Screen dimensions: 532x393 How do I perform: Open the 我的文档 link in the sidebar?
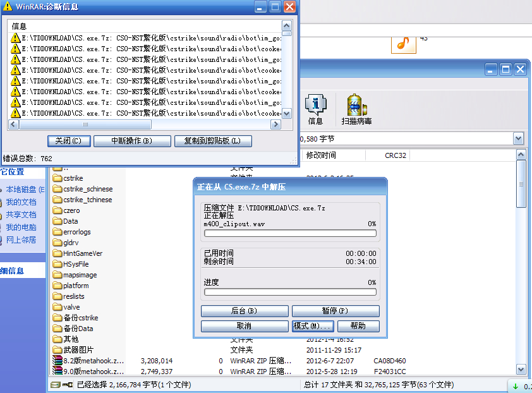click(21, 202)
